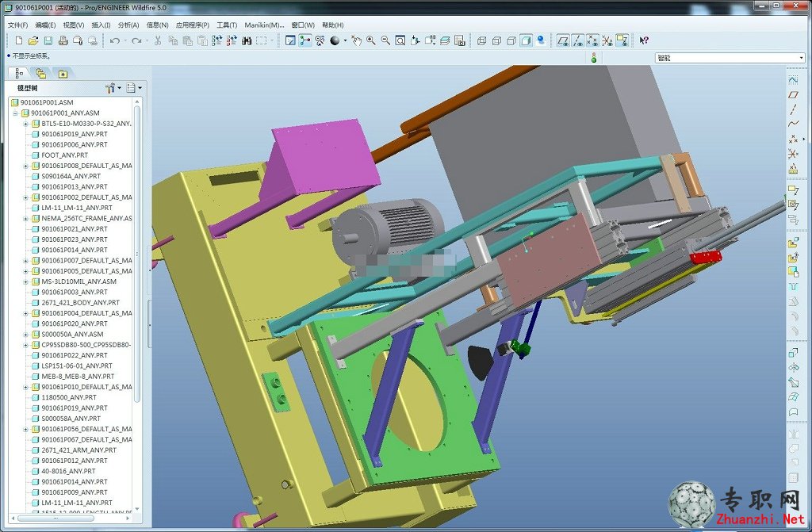Screen dimensions: 812x532
Task: Select the Zoom In magnifier tool
Action: click(371, 40)
